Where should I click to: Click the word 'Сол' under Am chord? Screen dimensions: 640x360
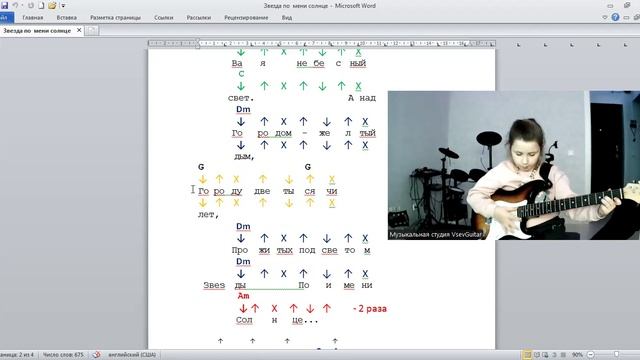pos(244,320)
